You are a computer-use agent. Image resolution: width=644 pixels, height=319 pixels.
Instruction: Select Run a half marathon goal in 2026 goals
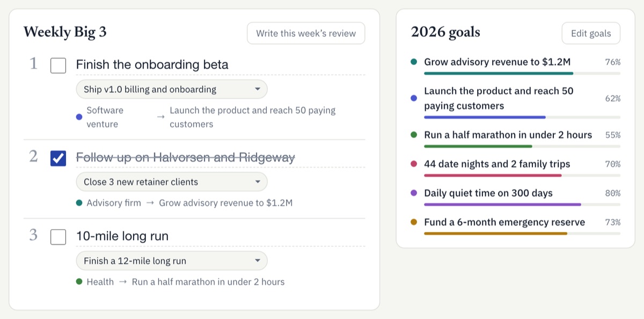508,135
